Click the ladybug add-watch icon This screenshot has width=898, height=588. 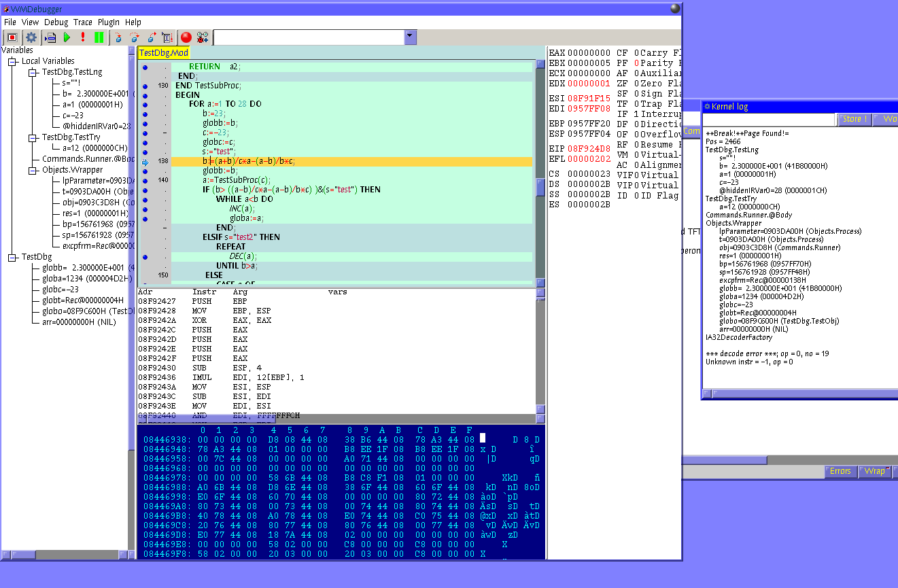[x=203, y=37]
